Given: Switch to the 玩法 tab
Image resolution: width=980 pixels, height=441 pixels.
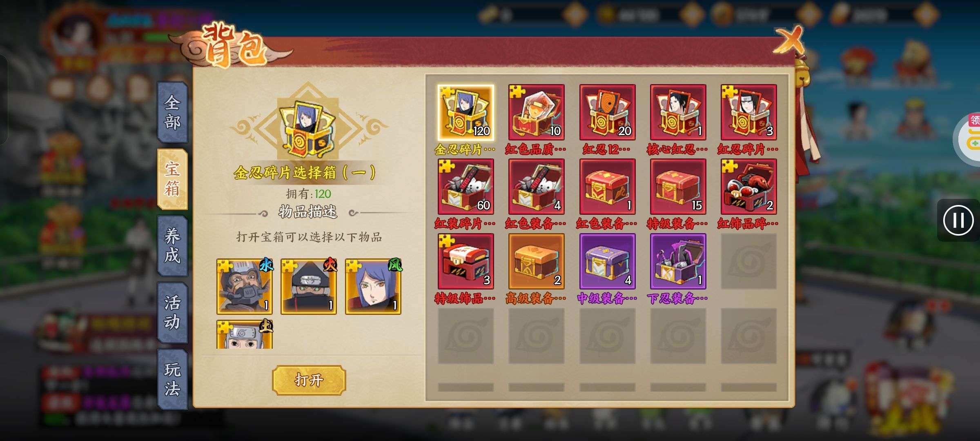Looking at the screenshot, I should coord(172,379).
